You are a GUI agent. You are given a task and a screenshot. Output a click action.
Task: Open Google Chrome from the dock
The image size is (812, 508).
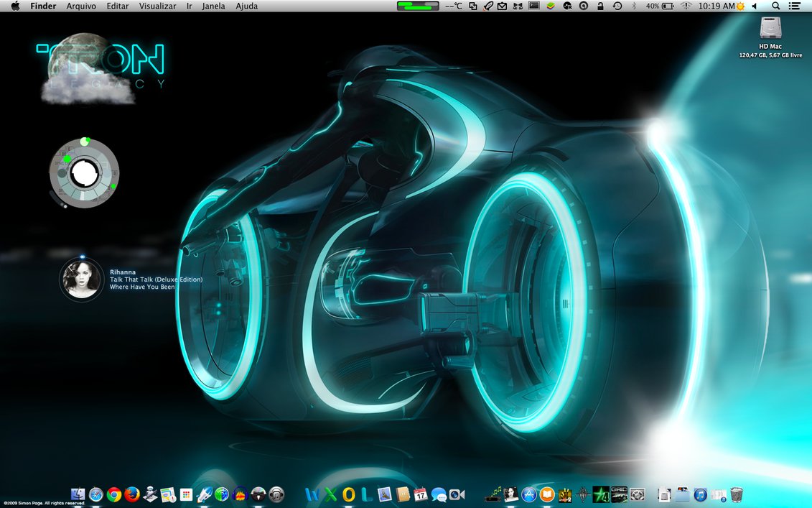coord(113,494)
